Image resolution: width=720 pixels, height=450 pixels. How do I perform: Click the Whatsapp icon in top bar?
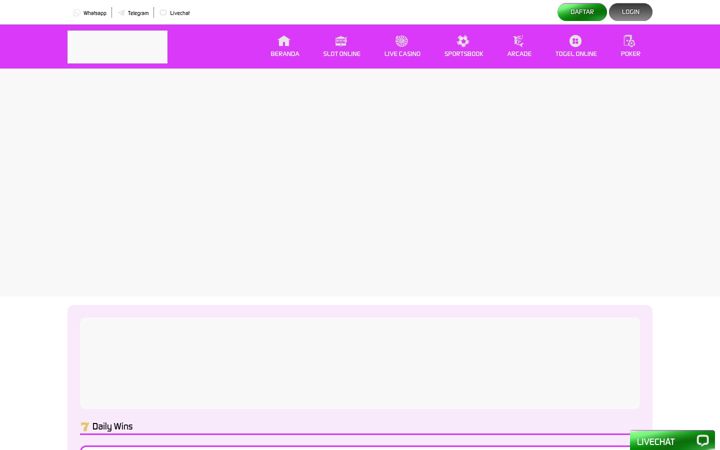pos(77,13)
